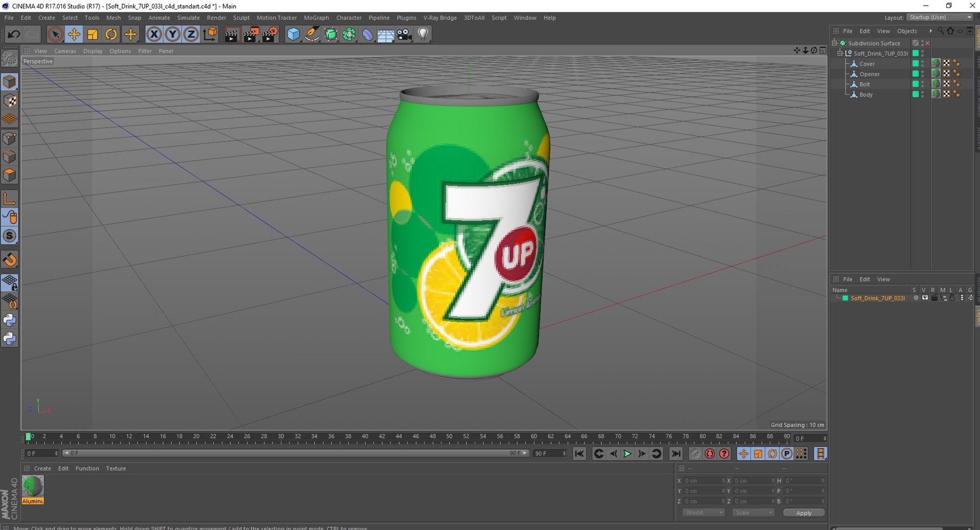Open the material manager Texture menu
This screenshot has height=530, width=980.
pos(116,468)
